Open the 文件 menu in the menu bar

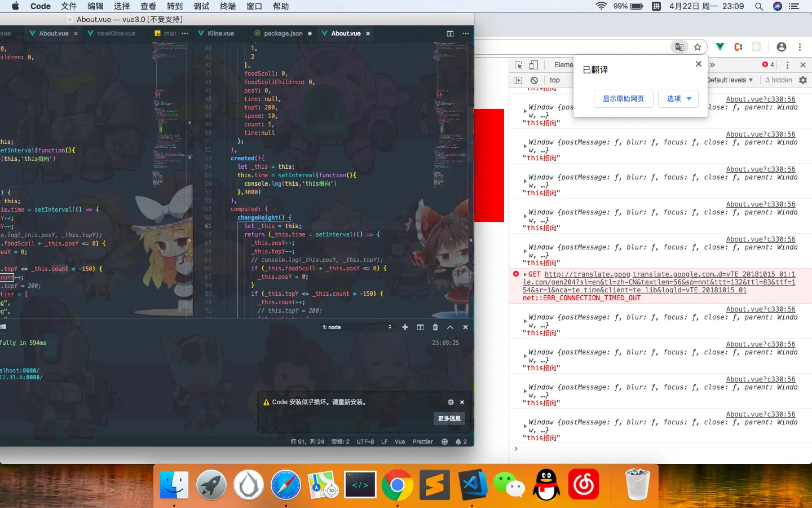(69, 6)
